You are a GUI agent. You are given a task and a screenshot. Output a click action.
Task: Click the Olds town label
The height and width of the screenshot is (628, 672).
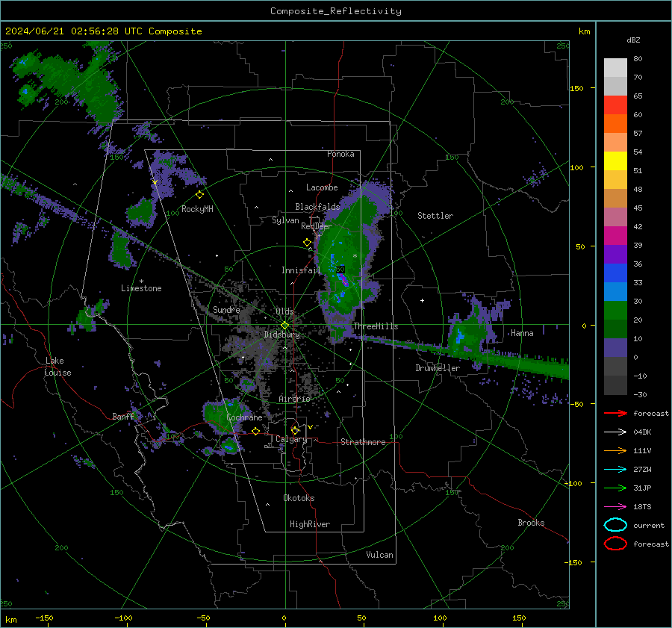tap(284, 311)
